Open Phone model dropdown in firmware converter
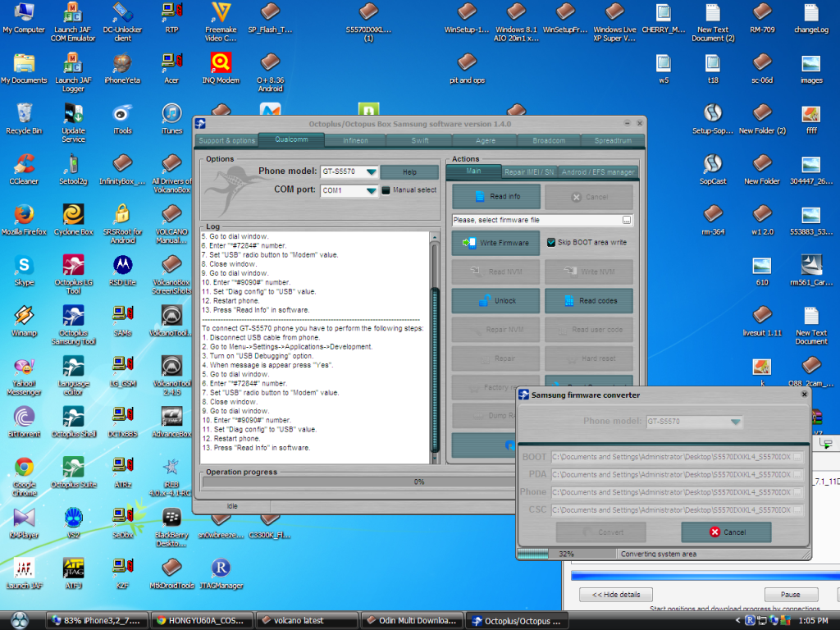Viewport: 840px width, 630px height. [x=736, y=422]
